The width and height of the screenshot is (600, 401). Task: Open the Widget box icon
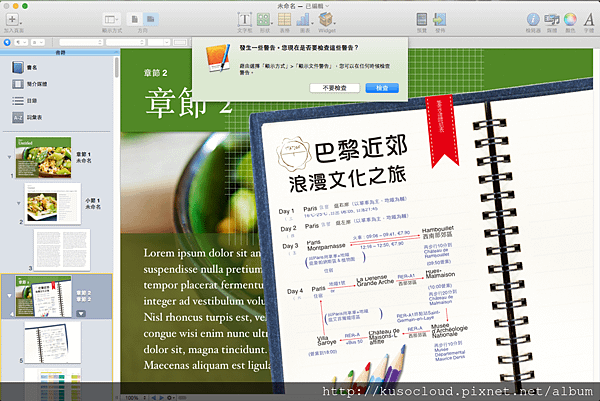click(x=326, y=19)
